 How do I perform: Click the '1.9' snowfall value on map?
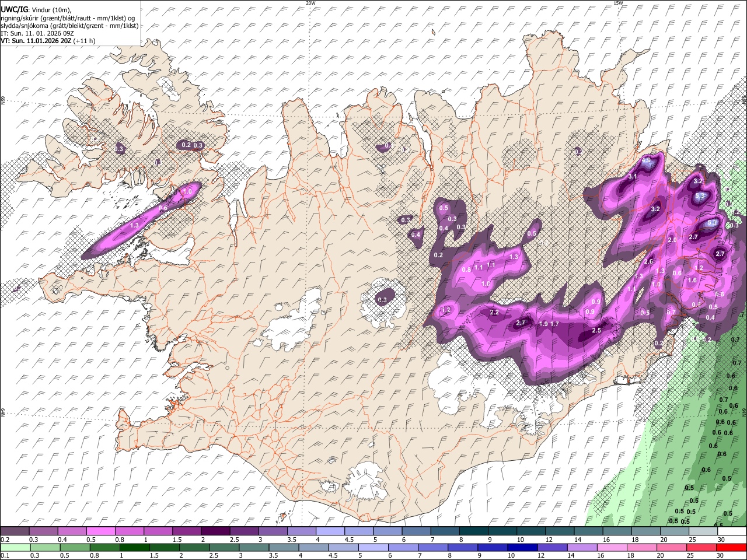543,324
